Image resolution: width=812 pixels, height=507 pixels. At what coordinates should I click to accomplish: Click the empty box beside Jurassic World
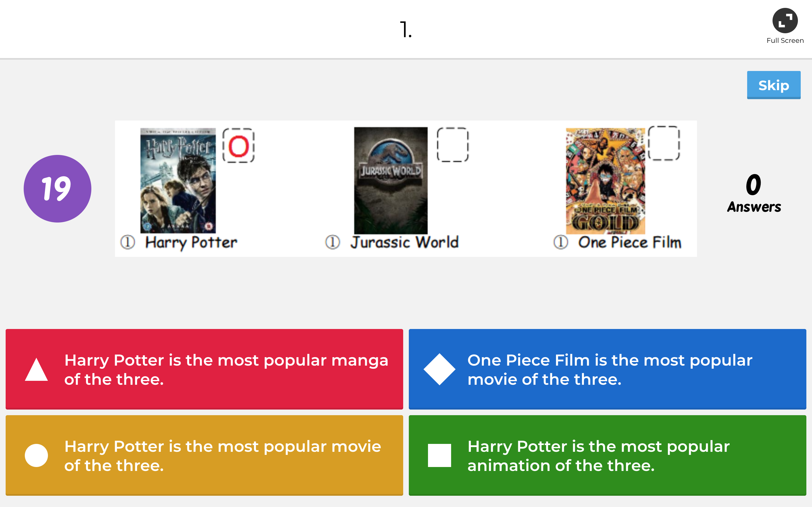(x=452, y=144)
